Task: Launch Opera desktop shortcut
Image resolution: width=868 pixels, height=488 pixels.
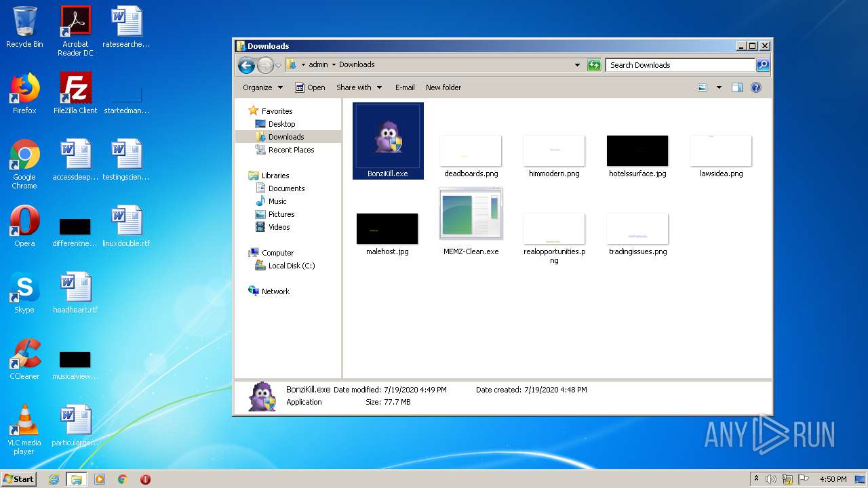Action: tap(24, 226)
